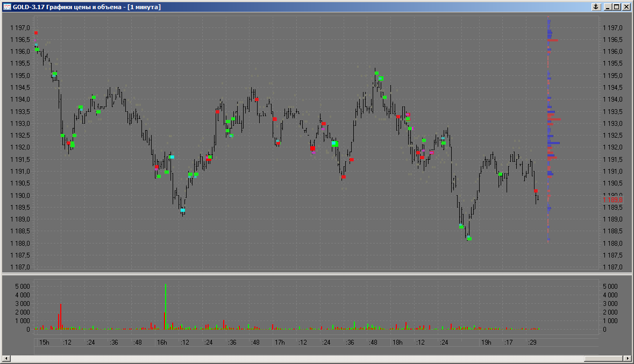The image size is (634, 364).
Task: Select the longest blue volume profile bar
Action: point(554,143)
